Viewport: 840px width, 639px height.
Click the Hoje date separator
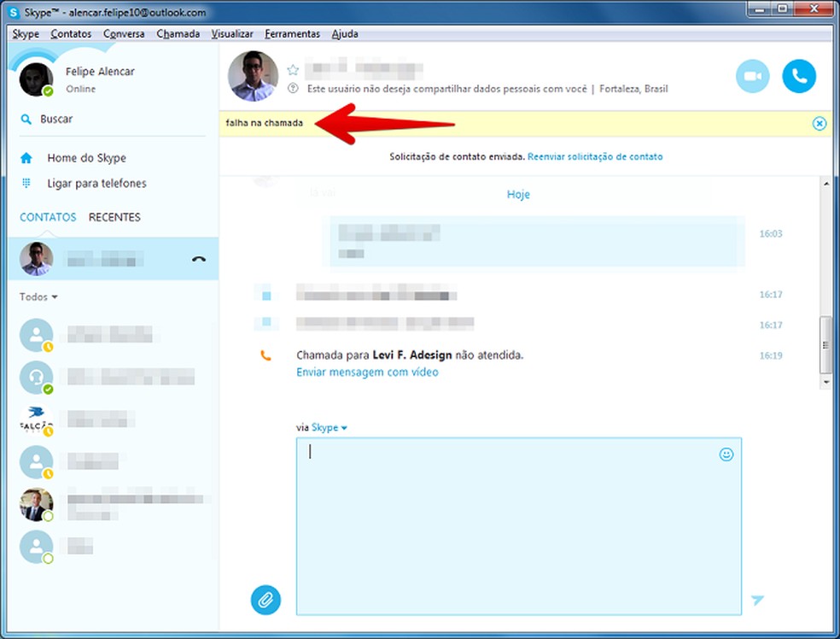tap(518, 194)
